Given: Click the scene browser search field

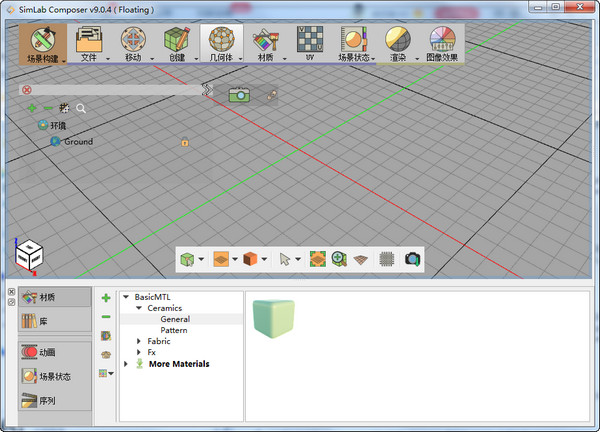Looking at the screenshot, I should coord(110,89).
